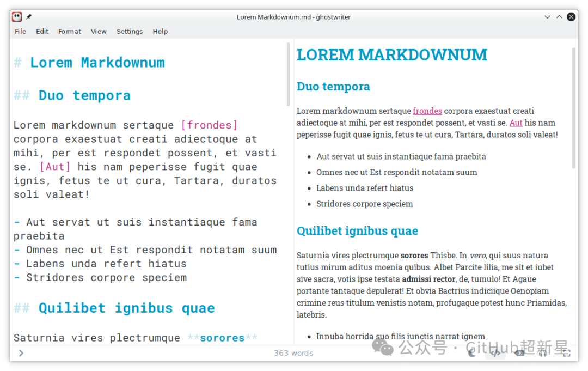
Task: Click the 363 words count display
Action: (293, 353)
